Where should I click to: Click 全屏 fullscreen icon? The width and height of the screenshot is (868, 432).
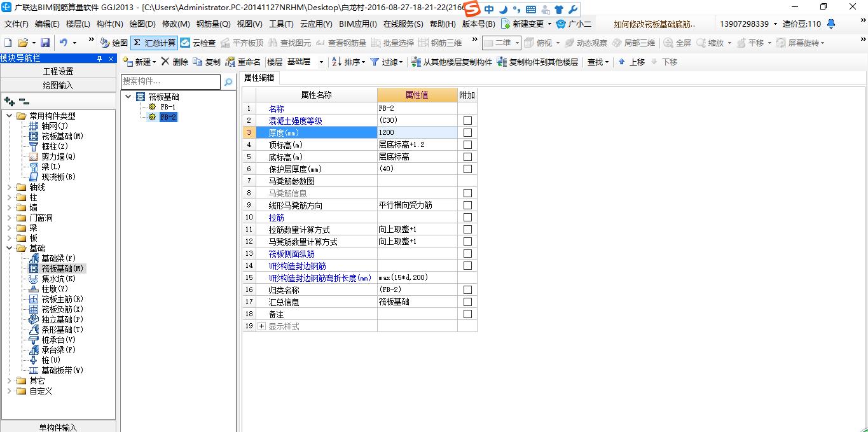pos(678,43)
